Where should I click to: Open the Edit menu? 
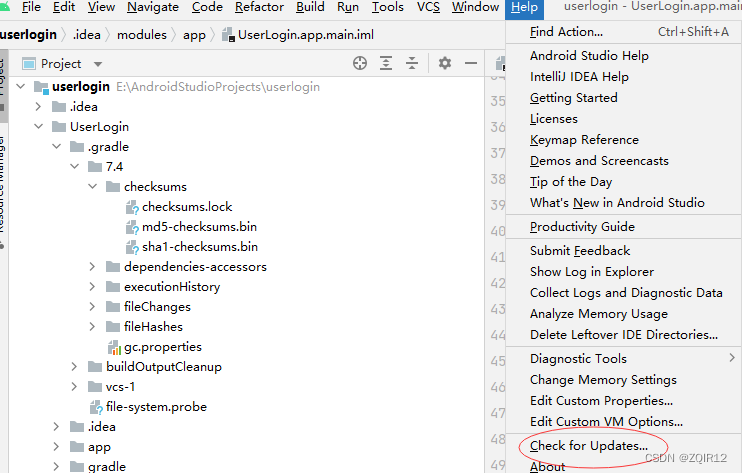click(64, 7)
